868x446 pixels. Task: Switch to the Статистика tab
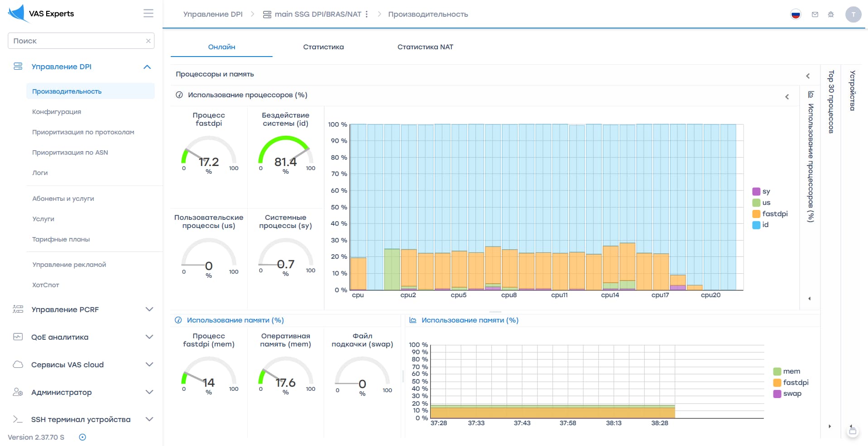pos(323,47)
